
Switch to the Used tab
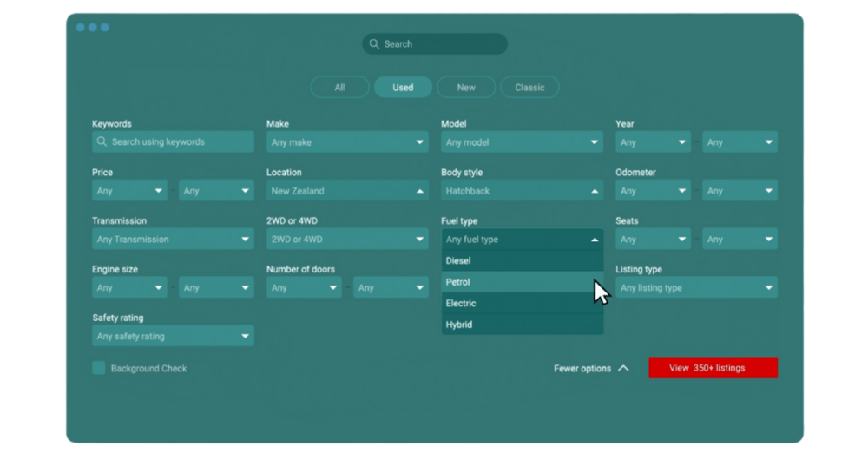[x=403, y=88]
